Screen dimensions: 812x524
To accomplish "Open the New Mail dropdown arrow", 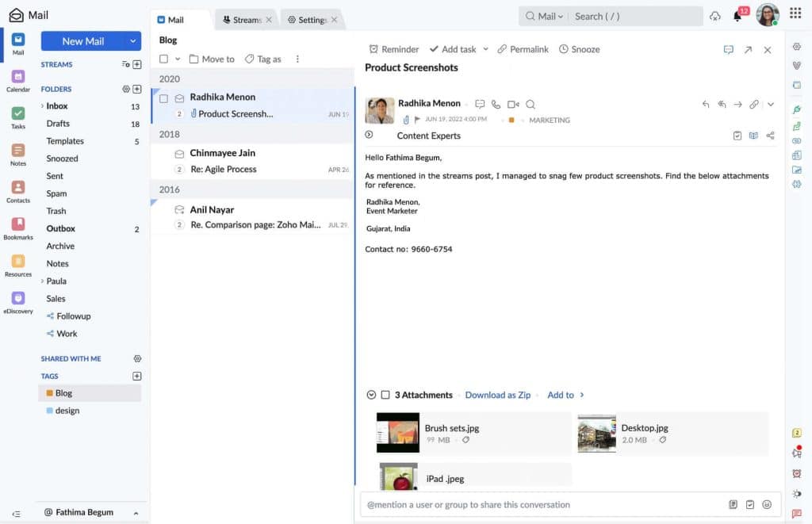I will click(x=132, y=41).
